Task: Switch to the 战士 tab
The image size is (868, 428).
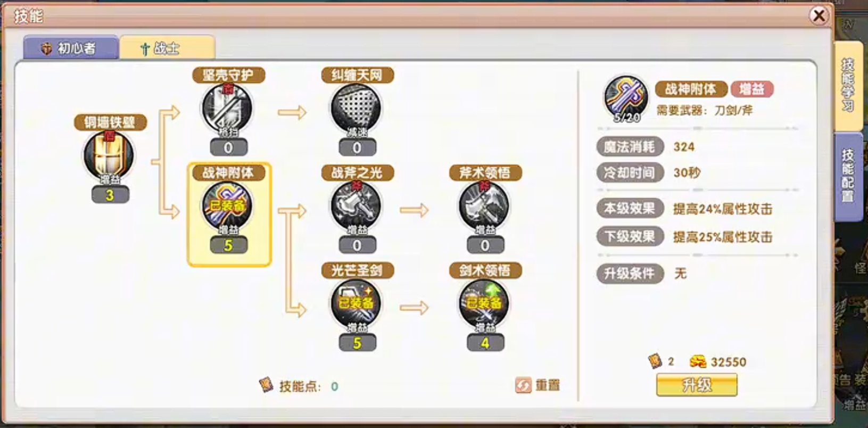Action: [167, 48]
